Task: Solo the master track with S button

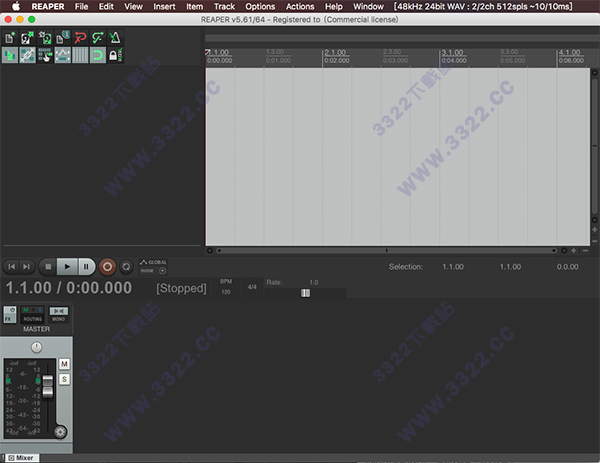Action: click(x=64, y=379)
